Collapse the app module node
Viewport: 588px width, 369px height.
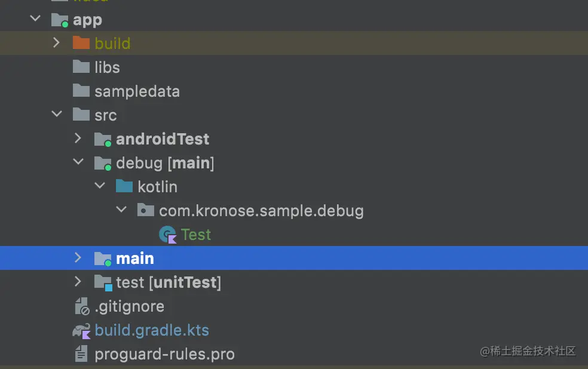[x=35, y=19]
